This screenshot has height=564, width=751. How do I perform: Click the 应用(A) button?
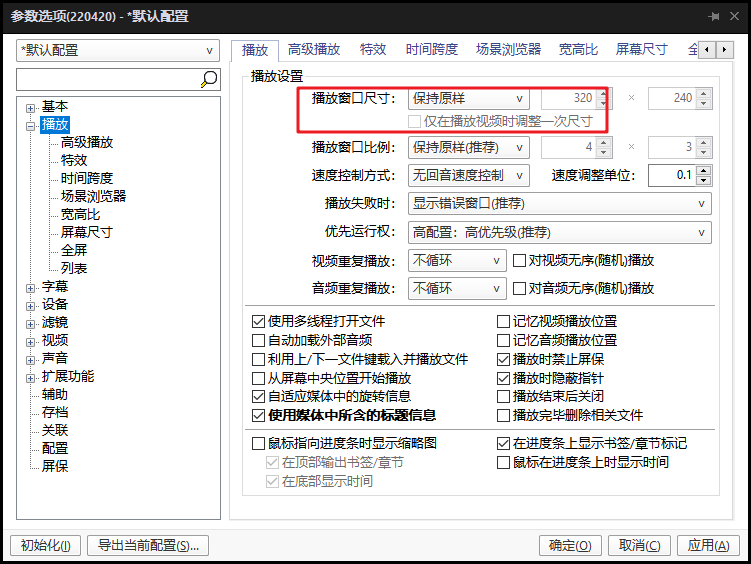click(708, 546)
